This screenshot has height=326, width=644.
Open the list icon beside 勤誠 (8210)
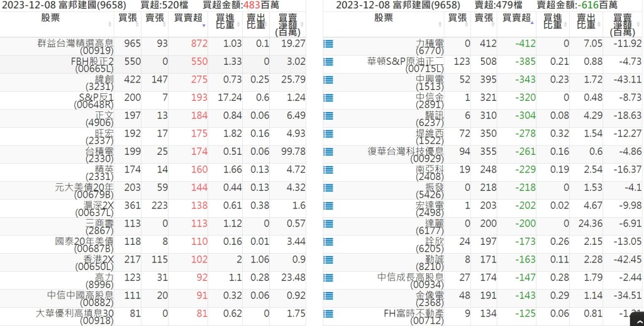pyautogui.click(x=328, y=261)
